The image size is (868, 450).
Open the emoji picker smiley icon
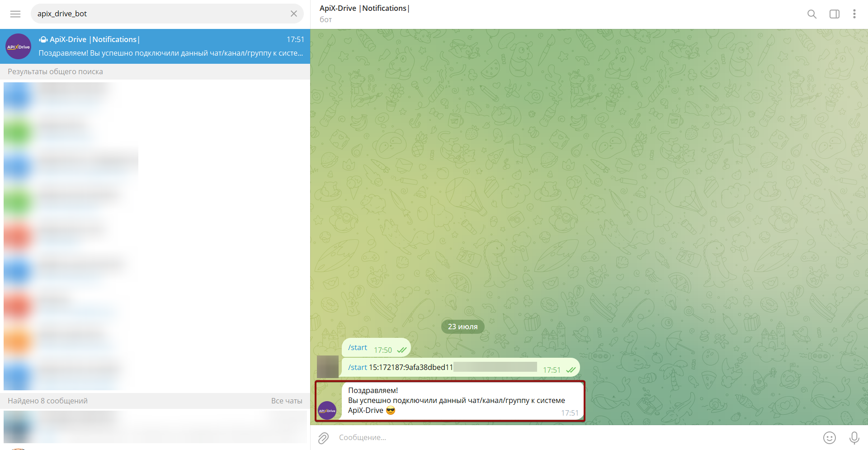coord(829,437)
